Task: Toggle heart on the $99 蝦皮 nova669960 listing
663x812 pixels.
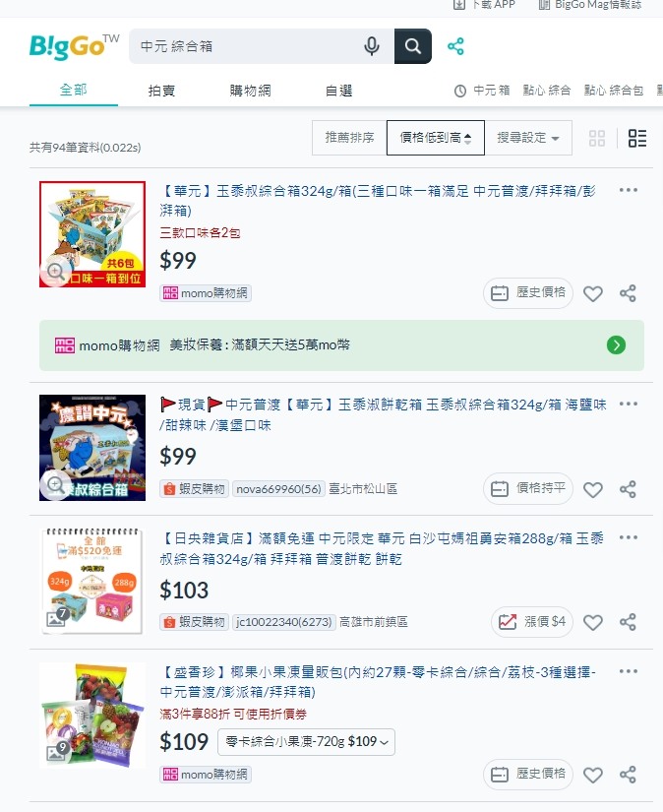Action: click(592, 489)
